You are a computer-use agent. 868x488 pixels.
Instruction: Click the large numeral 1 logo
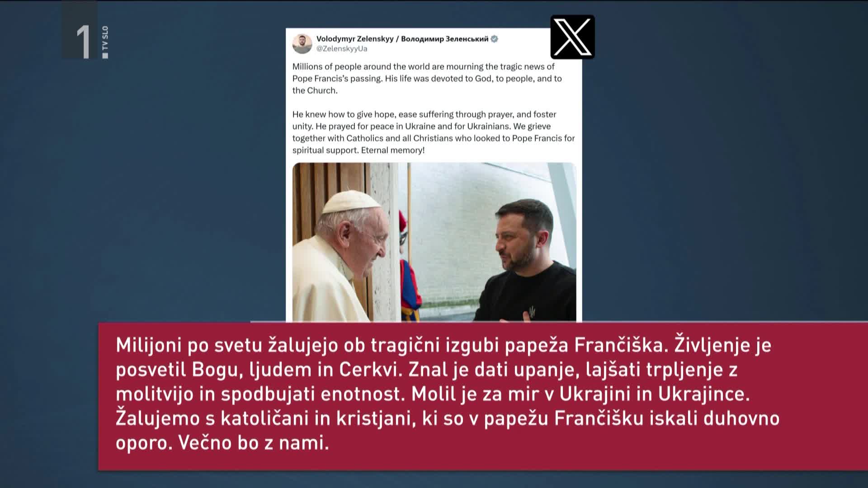tap(84, 42)
